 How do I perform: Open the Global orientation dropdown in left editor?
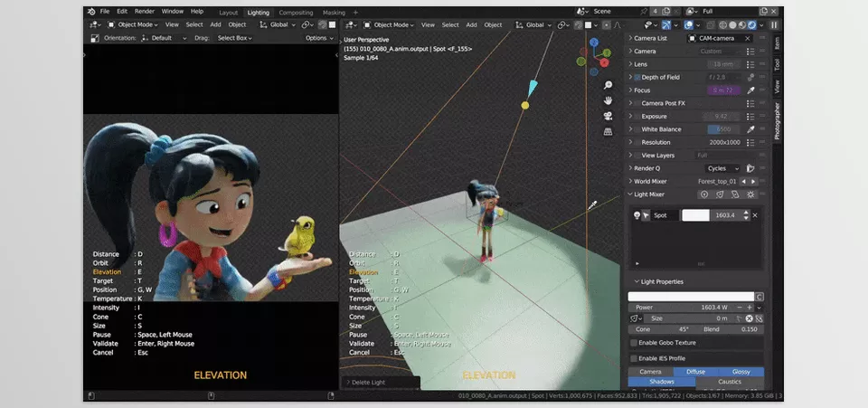click(x=278, y=25)
